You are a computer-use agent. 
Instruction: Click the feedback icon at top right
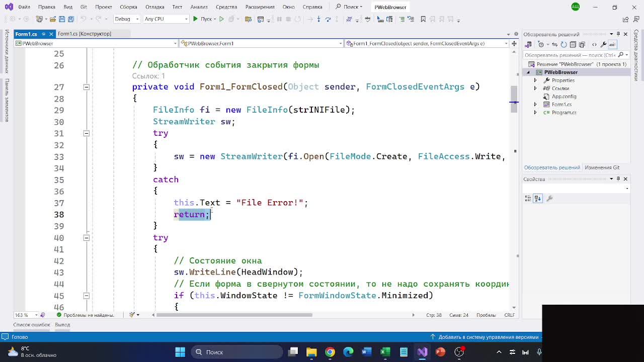[x=636, y=19]
